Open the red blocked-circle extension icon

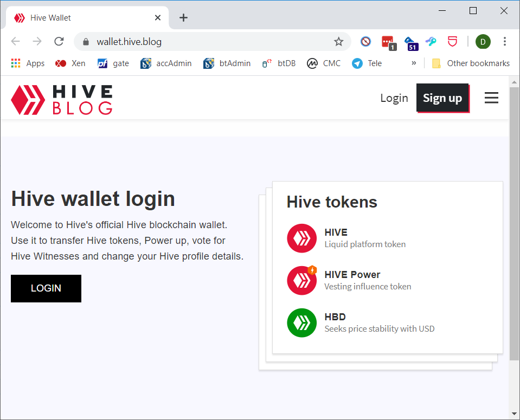tap(365, 42)
